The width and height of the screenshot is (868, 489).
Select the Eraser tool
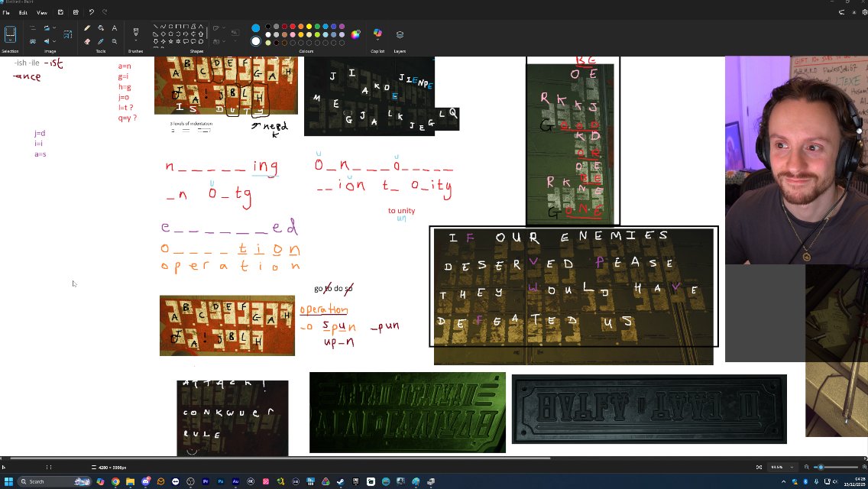tap(87, 41)
